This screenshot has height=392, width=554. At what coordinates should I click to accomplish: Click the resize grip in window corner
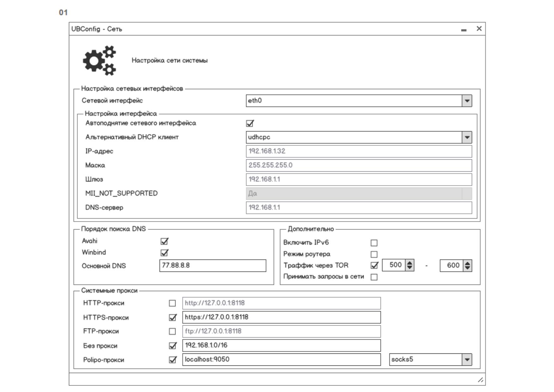coord(480,380)
